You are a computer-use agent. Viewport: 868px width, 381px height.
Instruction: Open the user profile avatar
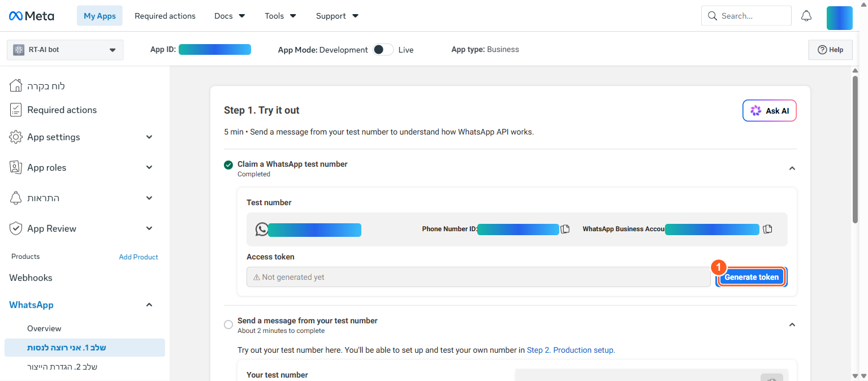839,18
